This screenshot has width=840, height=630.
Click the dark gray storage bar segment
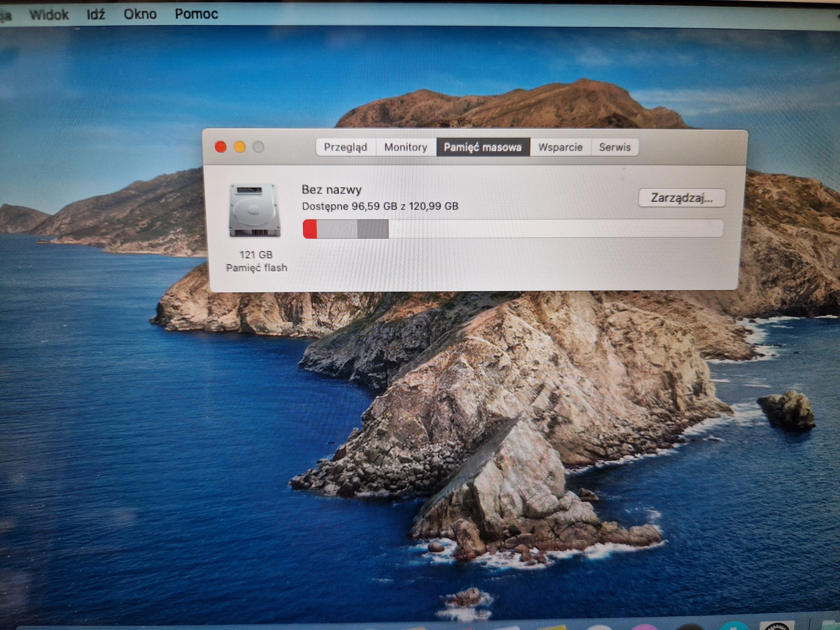pyautogui.click(x=373, y=229)
